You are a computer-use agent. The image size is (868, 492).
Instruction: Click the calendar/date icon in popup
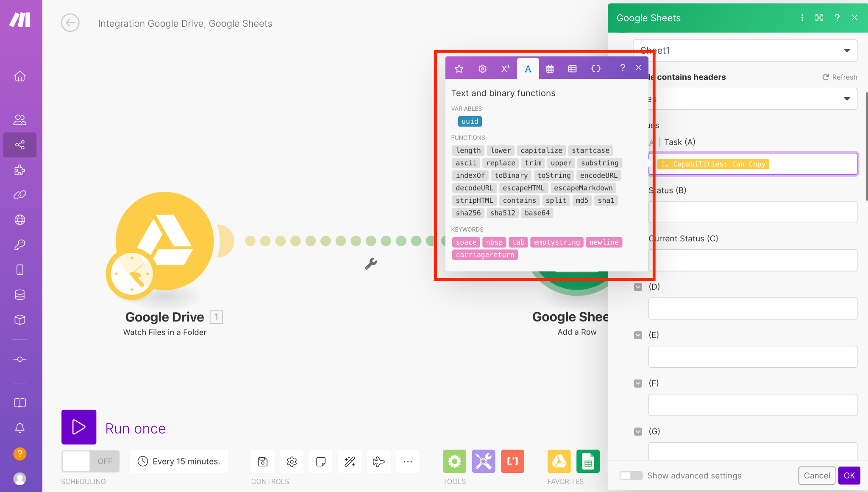tap(549, 69)
